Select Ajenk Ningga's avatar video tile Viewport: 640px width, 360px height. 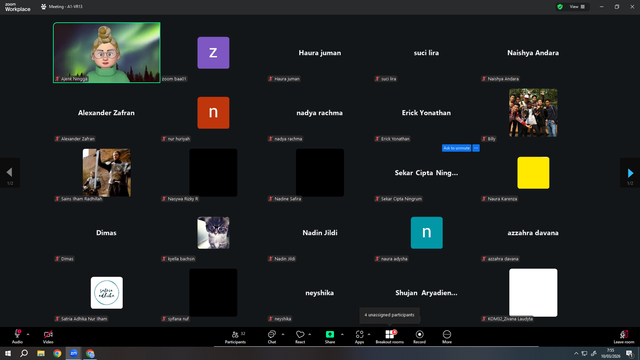107,53
